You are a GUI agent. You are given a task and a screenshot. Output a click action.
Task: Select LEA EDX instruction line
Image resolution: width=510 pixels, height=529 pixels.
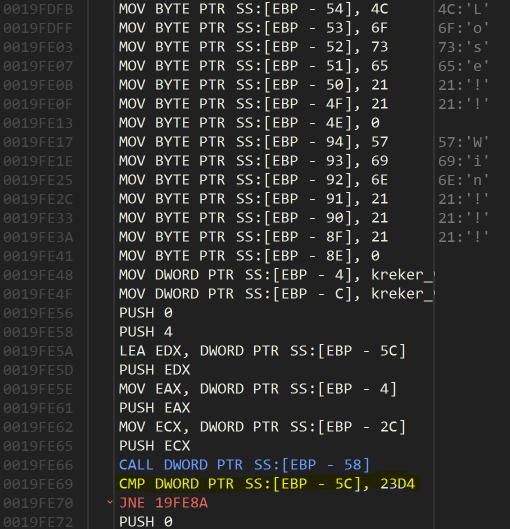coord(262,351)
